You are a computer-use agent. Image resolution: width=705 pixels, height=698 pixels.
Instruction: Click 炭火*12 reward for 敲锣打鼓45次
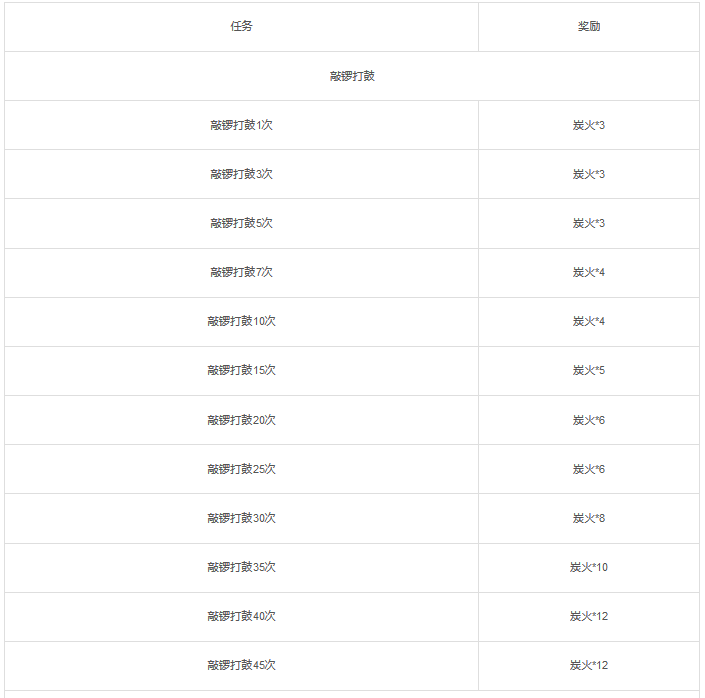pyautogui.click(x=589, y=665)
